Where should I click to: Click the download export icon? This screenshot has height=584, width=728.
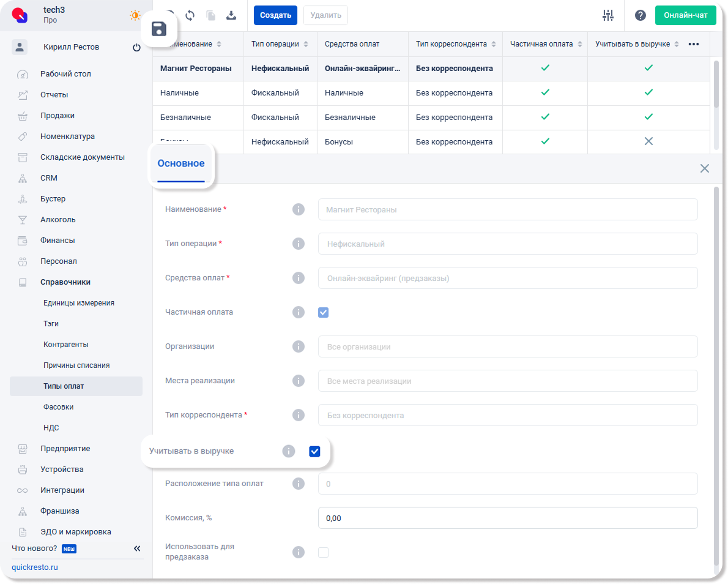pyautogui.click(x=231, y=15)
